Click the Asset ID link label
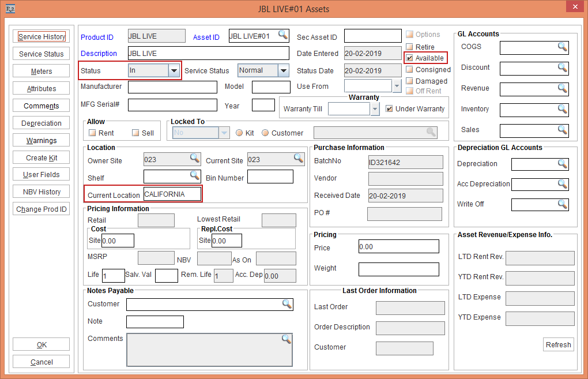588x379 pixels. pos(206,37)
